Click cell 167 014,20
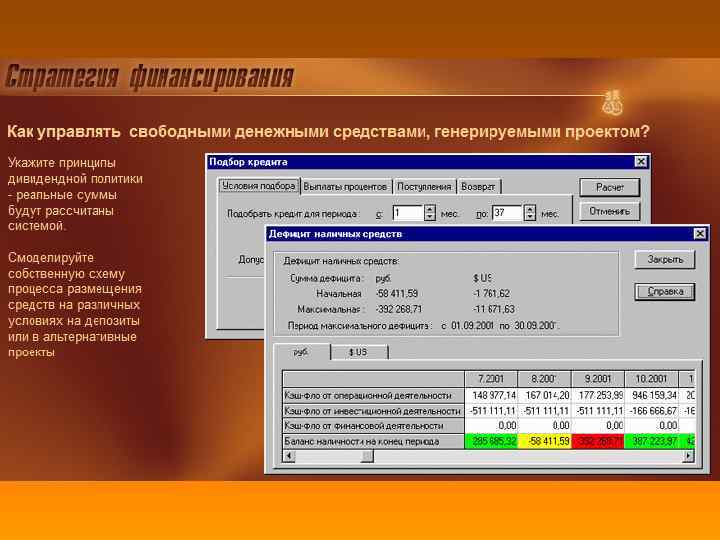 click(x=545, y=395)
